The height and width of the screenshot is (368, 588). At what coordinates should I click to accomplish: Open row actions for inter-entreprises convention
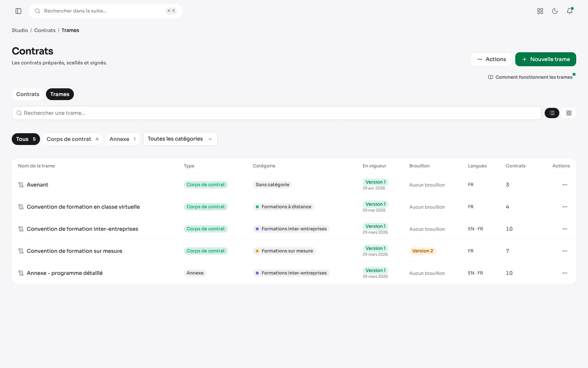tap(565, 229)
